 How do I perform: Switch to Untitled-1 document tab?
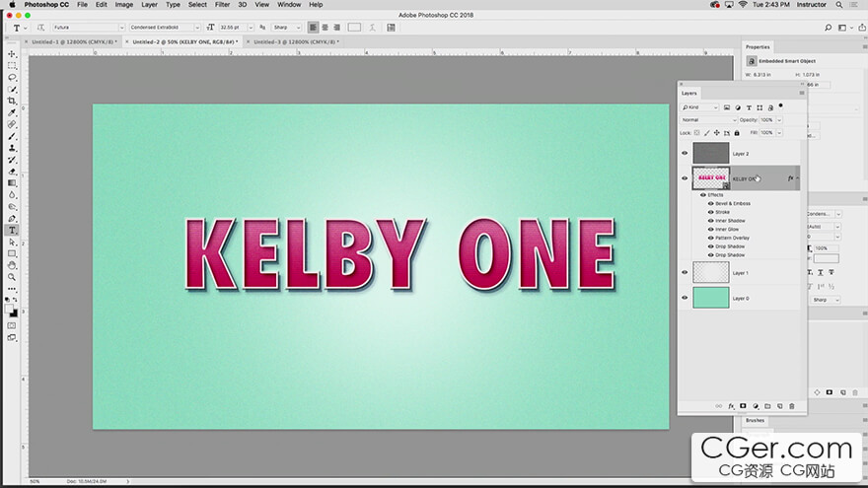74,42
